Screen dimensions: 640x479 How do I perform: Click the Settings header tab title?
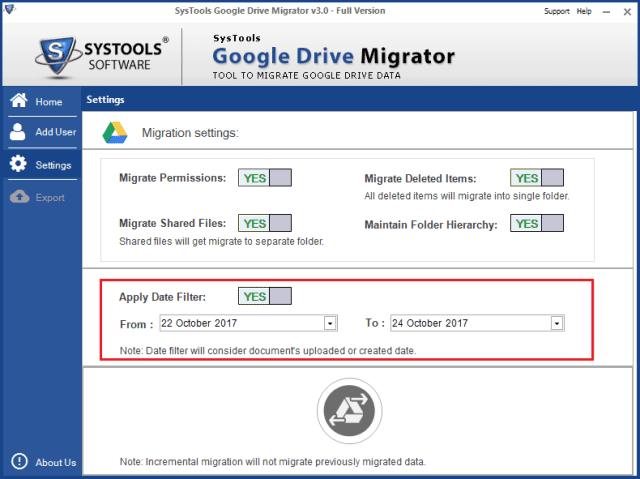click(x=105, y=100)
